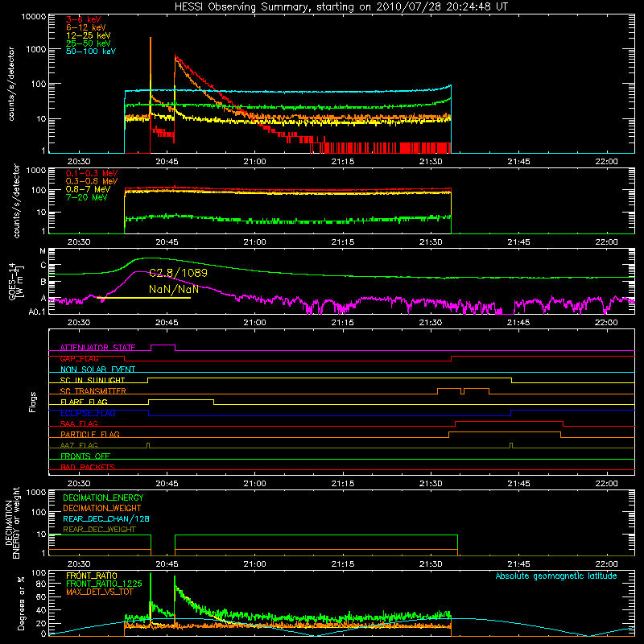Screen dimensions: 644x644
Task: Click the NaN/NaN annotation in GOES plot
Action: click(x=174, y=289)
